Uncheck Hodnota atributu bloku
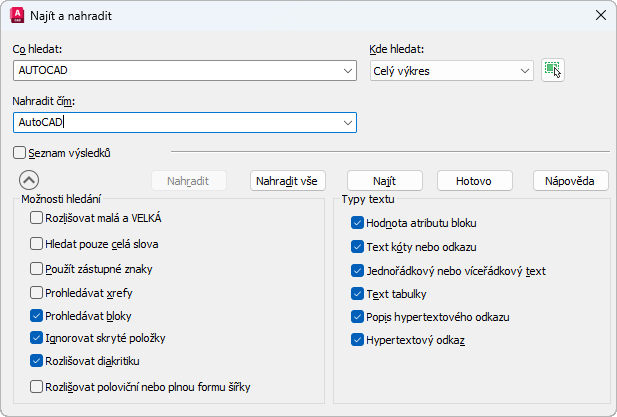This screenshot has width=617, height=417. [x=358, y=223]
